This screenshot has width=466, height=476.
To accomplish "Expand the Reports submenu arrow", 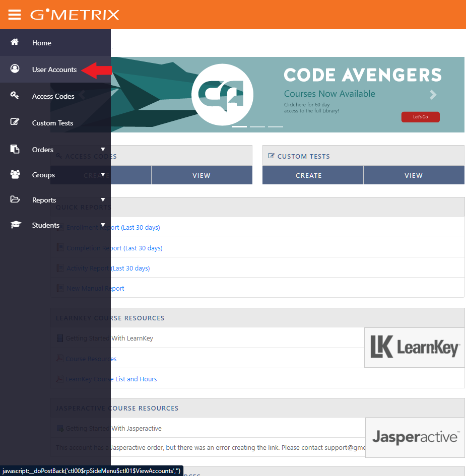I will 103,200.
